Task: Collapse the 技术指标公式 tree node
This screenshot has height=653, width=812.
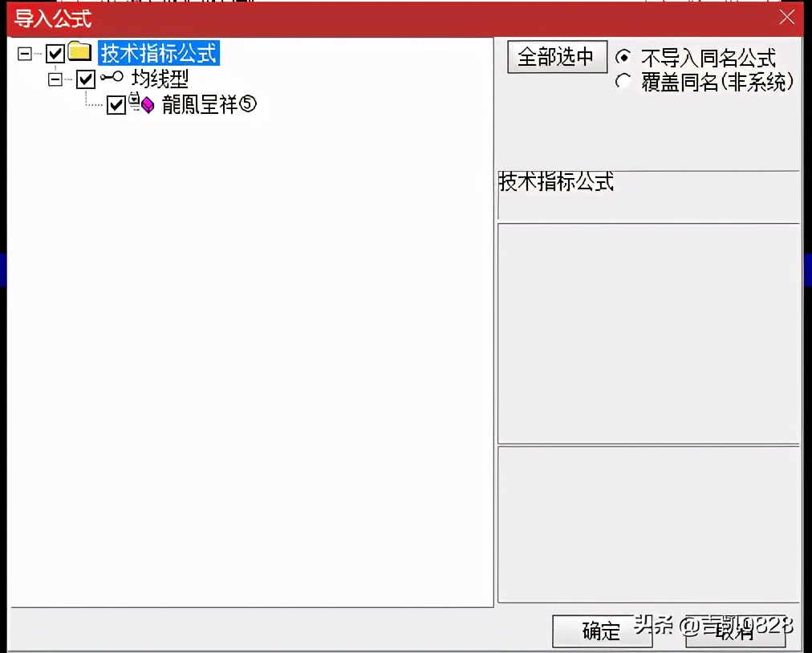Action: [25, 53]
